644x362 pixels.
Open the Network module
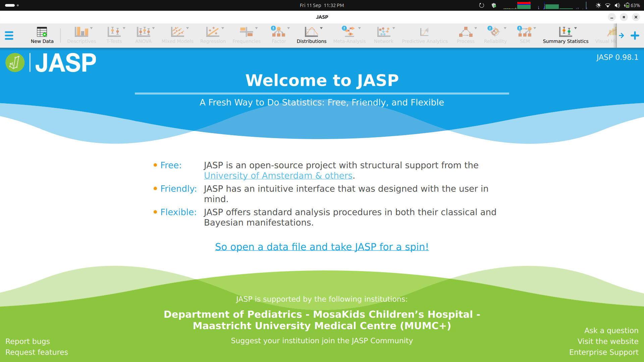pos(383,35)
